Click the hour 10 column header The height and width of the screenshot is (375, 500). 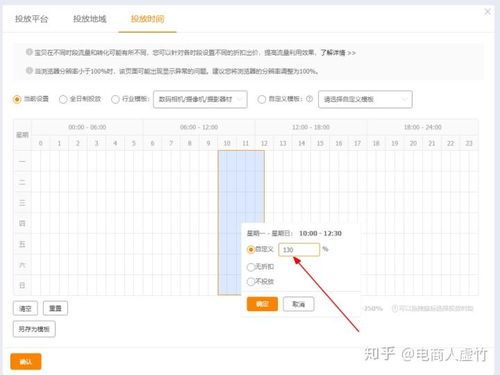click(227, 143)
